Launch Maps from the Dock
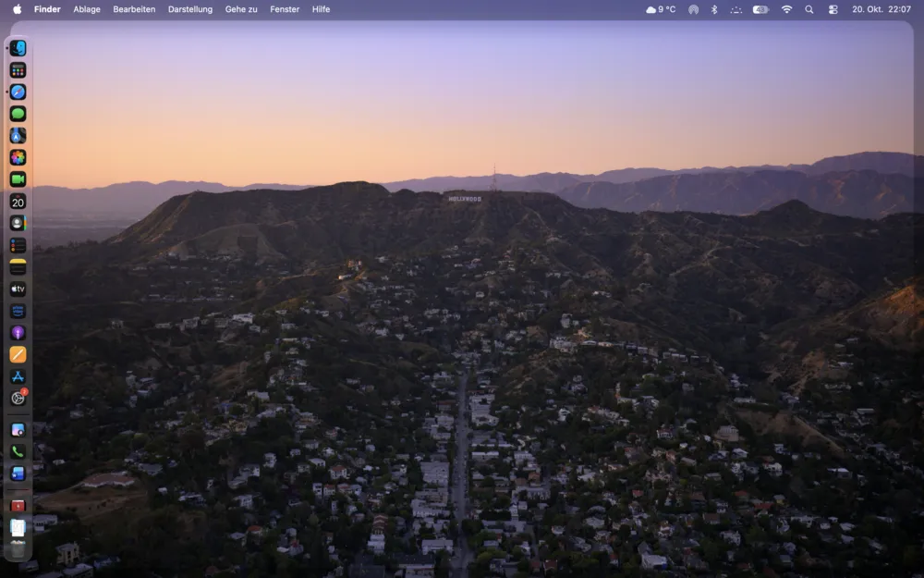Viewport: 924px width, 578px height. [x=18, y=136]
